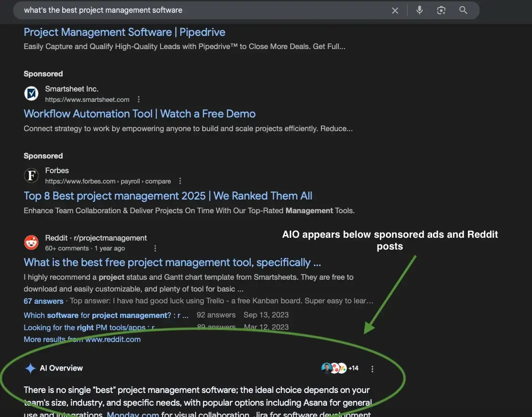Image resolution: width=532 pixels, height=417 pixels.
Task: Open the 67 answers link
Action: (x=43, y=301)
